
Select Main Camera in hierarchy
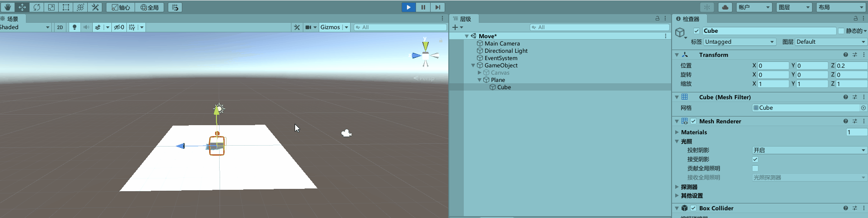(502, 43)
